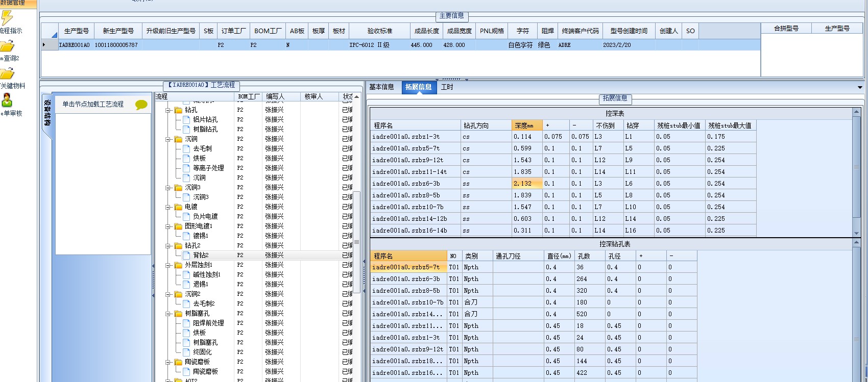Select the 碱性蚀刻1 document icon

coord(186,275)
